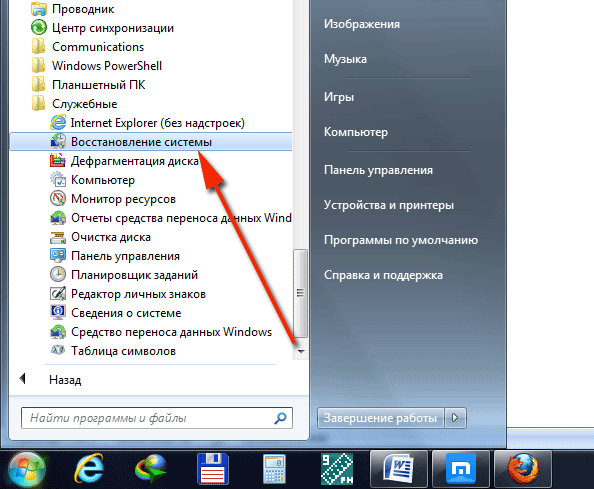
Task: Click the Завершение работы button
Action: [380, 418]
